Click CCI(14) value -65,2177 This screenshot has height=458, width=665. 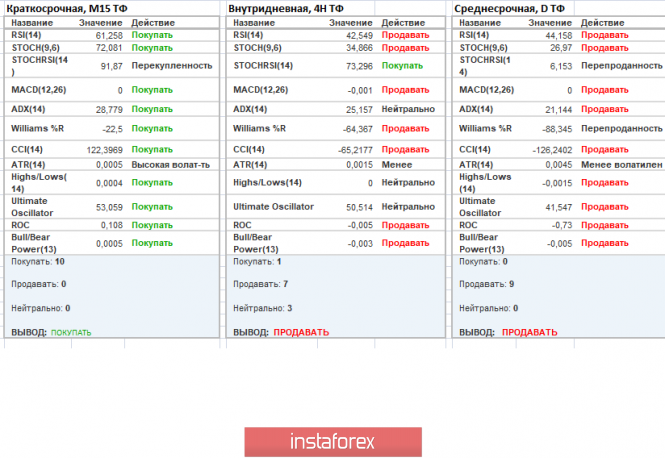coord(355,150)
